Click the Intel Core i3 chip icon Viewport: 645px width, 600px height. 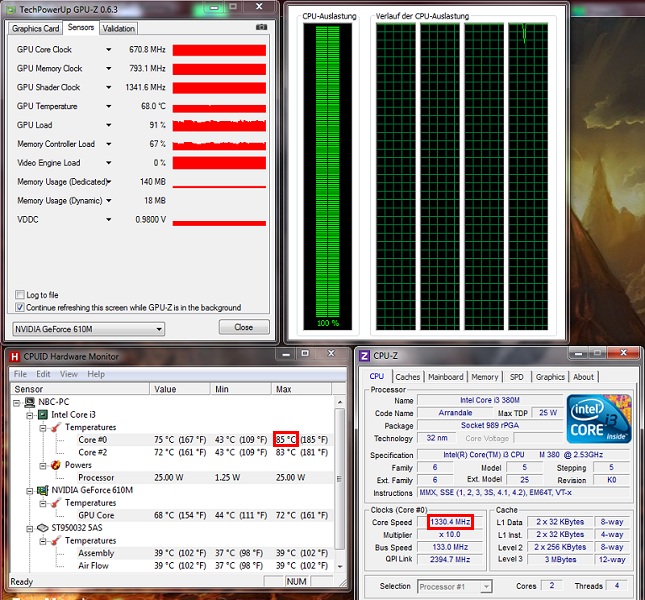click(x=43, y=415)
